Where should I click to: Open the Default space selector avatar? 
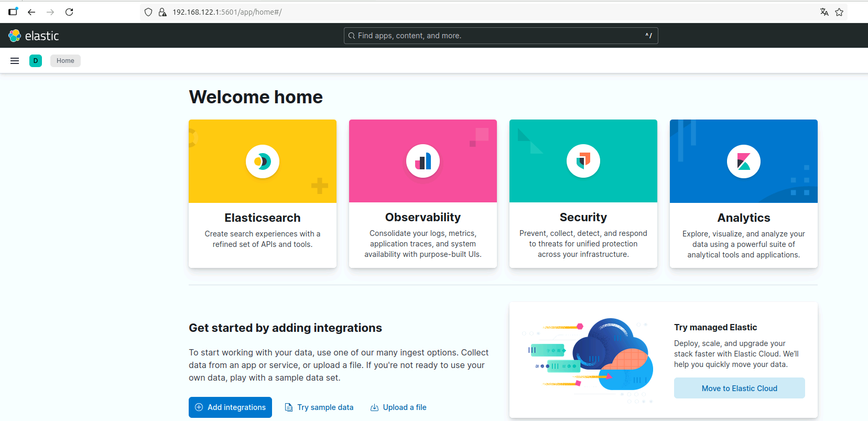[36, 61]
